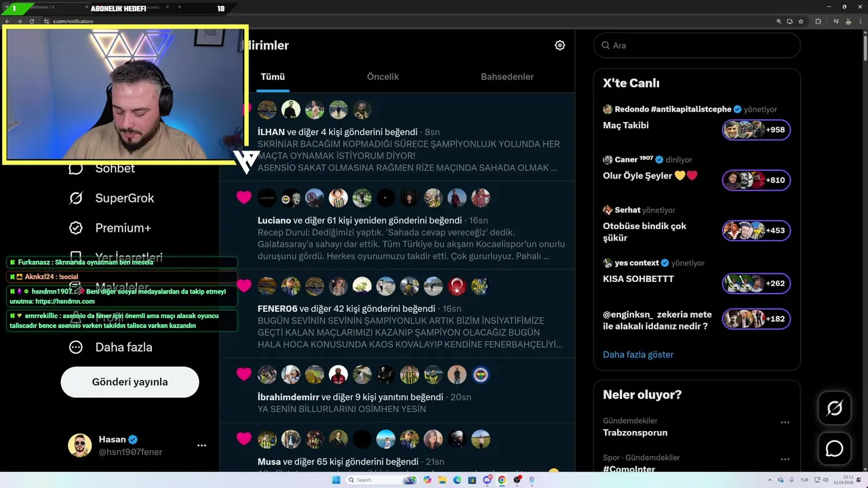The height and width of the screenshot is (488, 868).
Task: Open the Grok floating button
Action: coord(834,408)
